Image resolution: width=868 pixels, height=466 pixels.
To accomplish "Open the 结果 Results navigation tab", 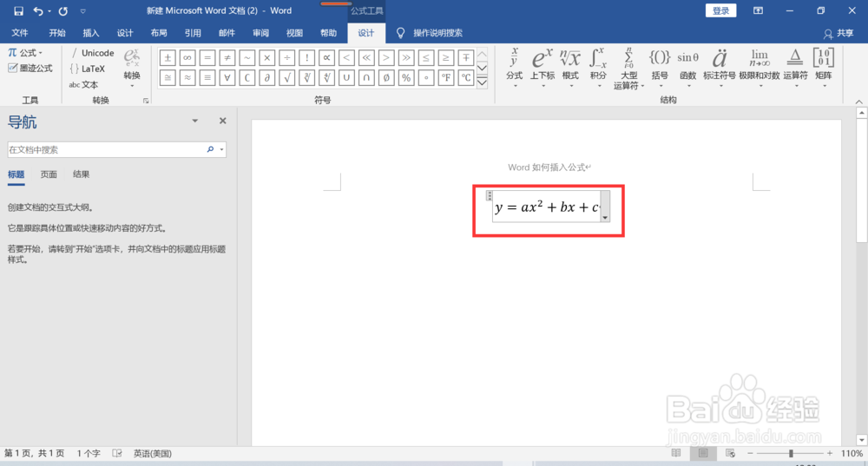I will point(81,174).
